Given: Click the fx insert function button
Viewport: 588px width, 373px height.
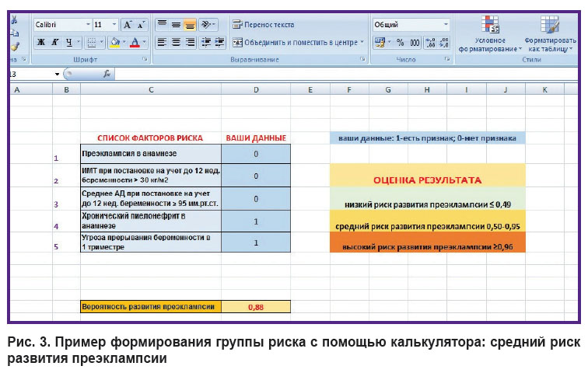Looking at the screenshot, I should [x=107, y=74].
